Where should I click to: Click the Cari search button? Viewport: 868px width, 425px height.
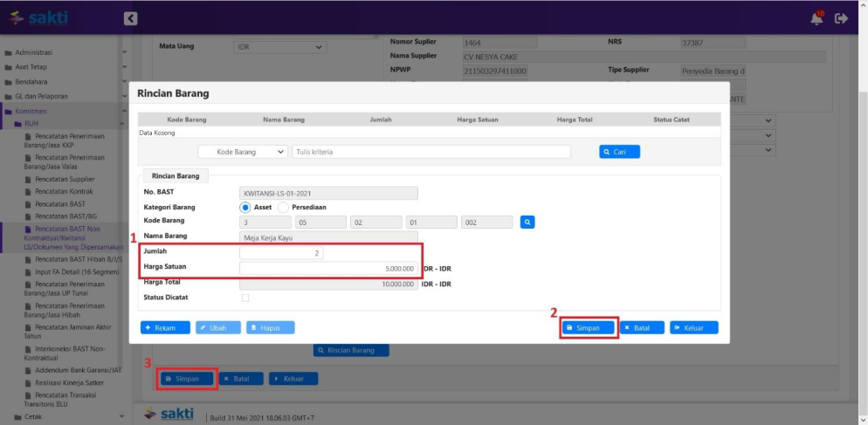(x=619, y=152)
